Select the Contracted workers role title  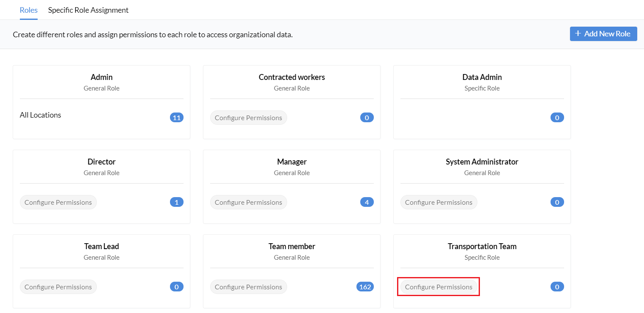292,77
